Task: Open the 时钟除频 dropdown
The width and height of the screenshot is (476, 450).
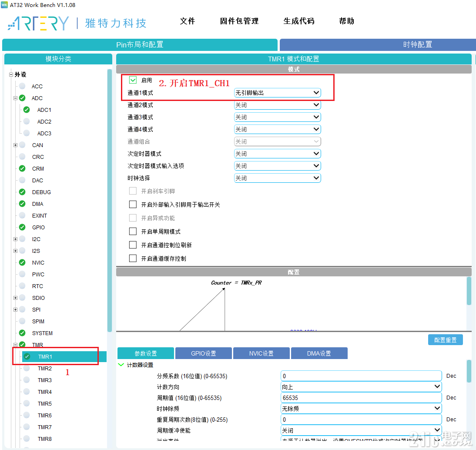Action: (x=361, y=408)
